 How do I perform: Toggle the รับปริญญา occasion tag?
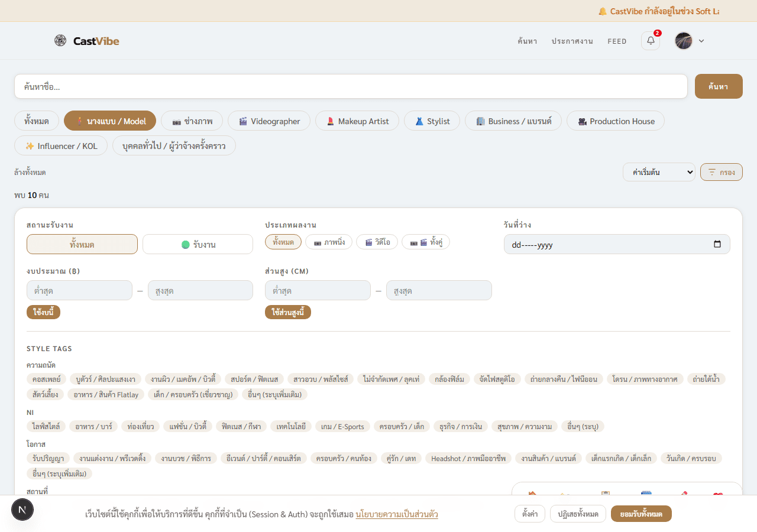(48, 458)
